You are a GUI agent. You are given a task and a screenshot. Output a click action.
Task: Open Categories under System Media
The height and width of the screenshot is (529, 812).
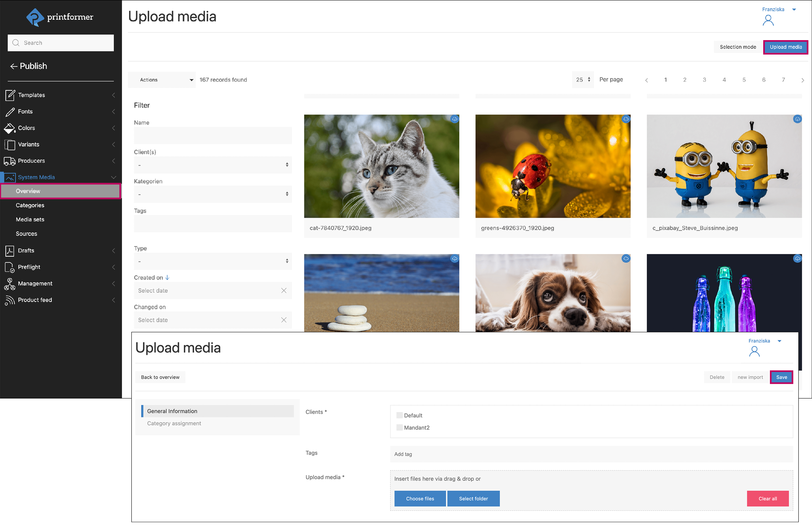[30, 205]
